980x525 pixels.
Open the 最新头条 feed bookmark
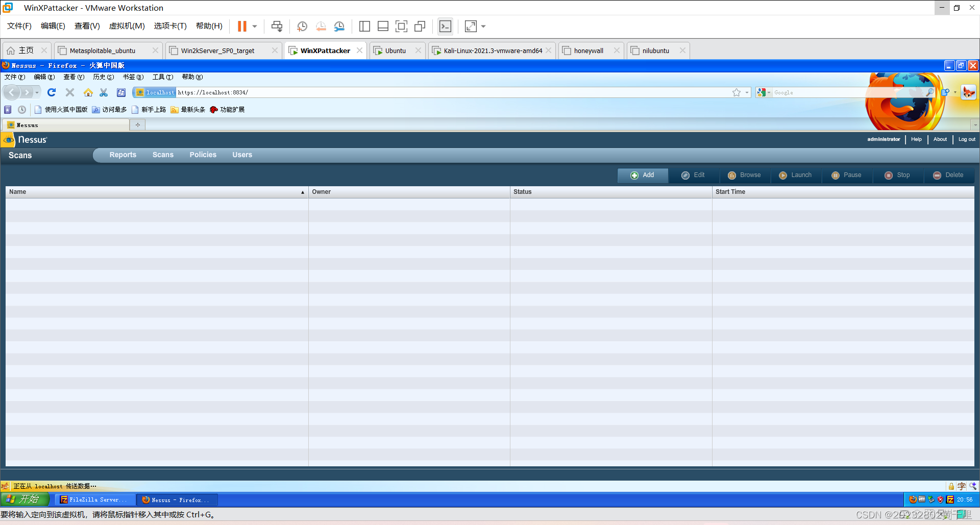pyautogui.click(x=188, y=110)
